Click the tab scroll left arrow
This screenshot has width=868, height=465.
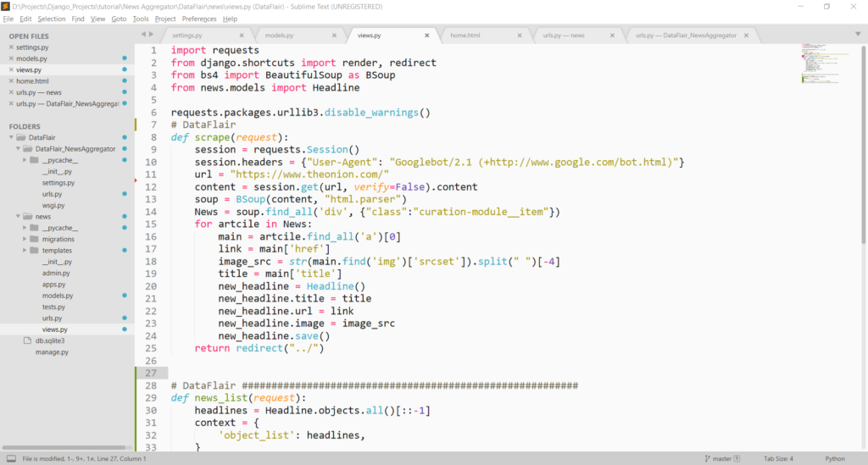click(x=143, y=35)
